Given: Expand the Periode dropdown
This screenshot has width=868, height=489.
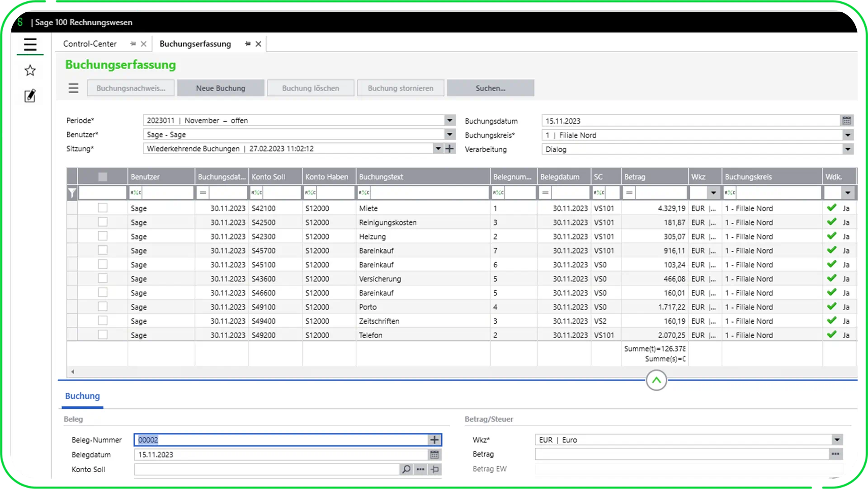Looking at the screenshot, I should coord(449,120).
